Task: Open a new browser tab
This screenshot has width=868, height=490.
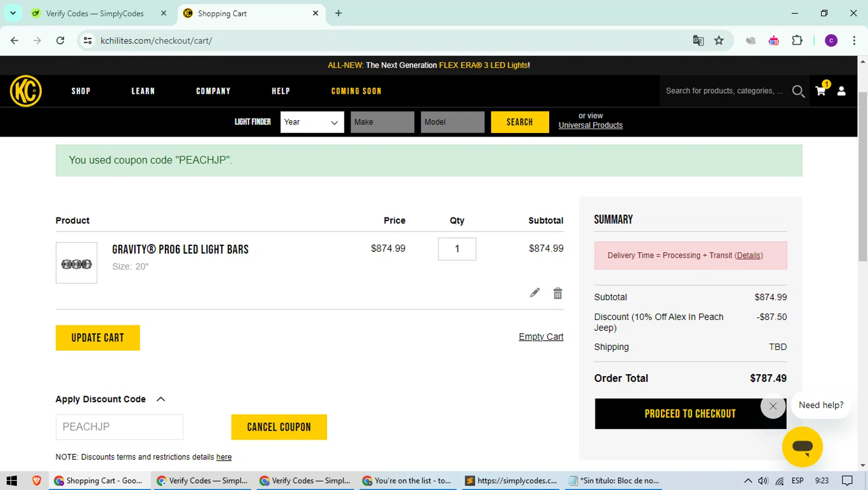Action: pyautogui.click(x=339, y=13)
